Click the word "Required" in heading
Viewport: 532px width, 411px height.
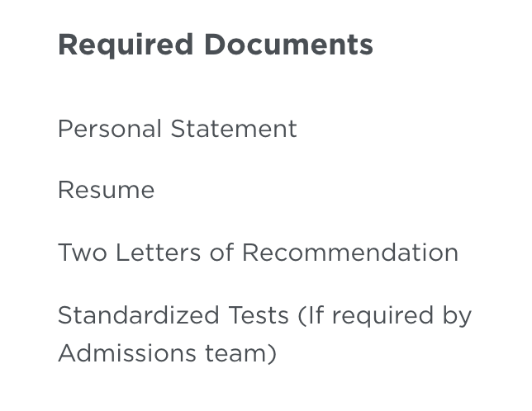[126, 45]
